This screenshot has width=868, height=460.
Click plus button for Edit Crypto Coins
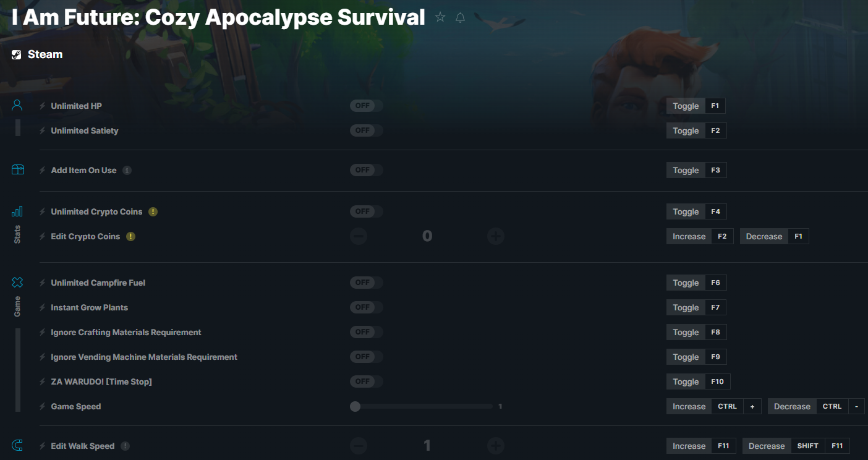coord(495,236)
